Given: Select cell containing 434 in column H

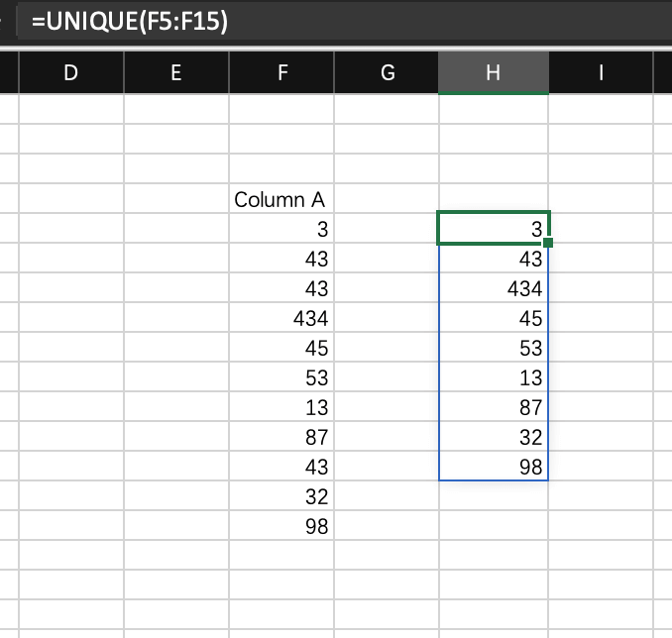Looking at the screenshot, I should [493, 288].
